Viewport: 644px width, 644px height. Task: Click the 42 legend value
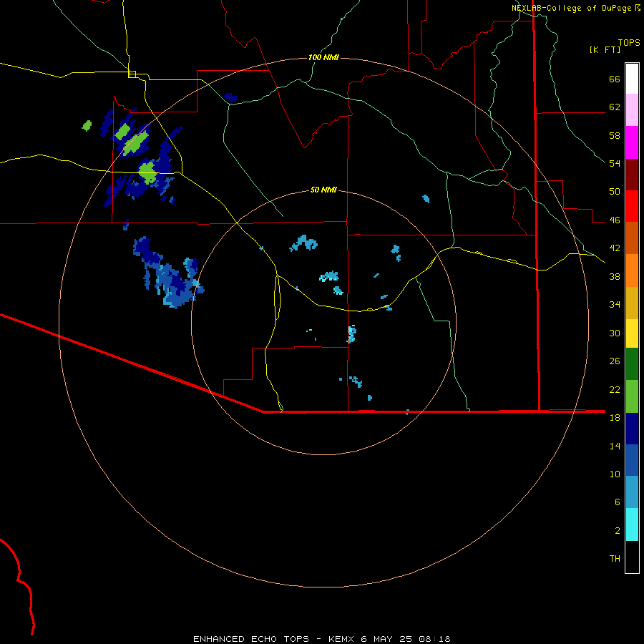coord(615,248)
